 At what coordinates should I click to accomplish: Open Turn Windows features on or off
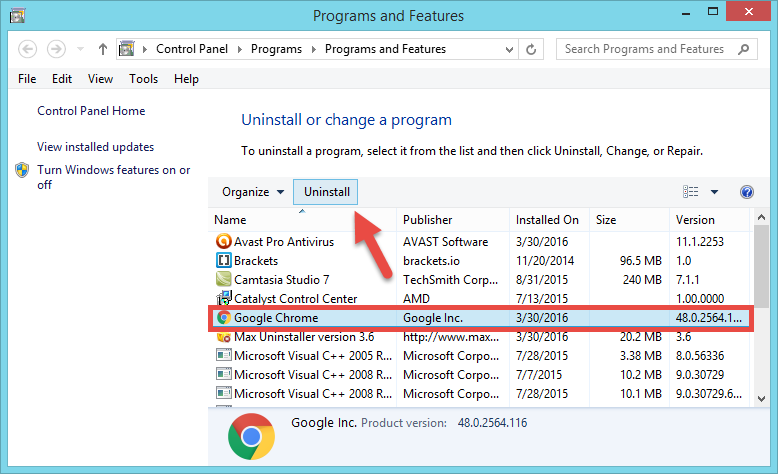pyautogui.click(x=114, y=177)
